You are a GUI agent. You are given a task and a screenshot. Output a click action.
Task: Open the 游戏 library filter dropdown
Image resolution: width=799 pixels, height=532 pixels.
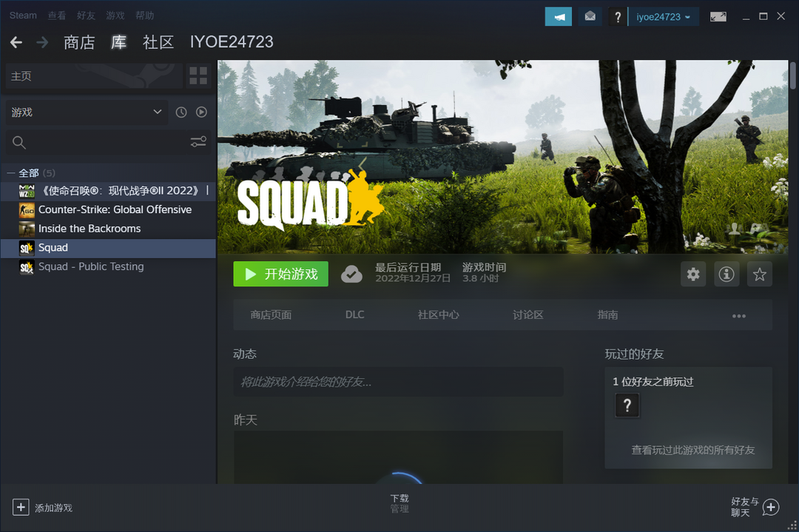pyautogui.click(x=86, y=112)
